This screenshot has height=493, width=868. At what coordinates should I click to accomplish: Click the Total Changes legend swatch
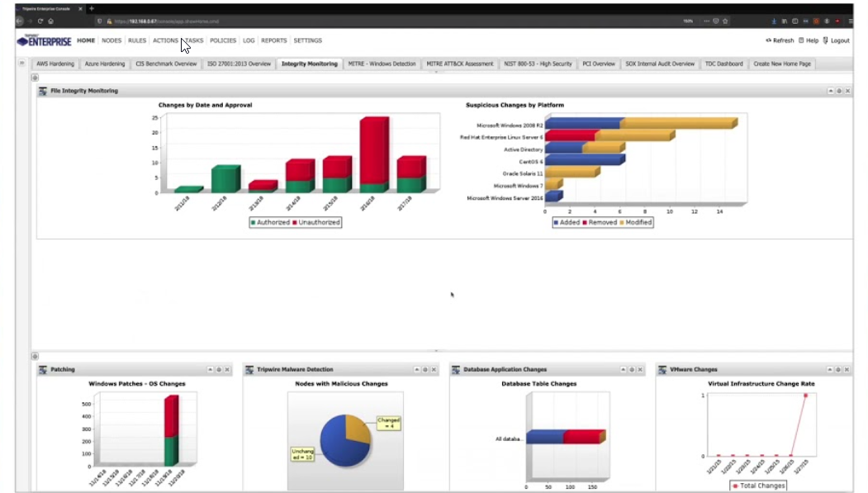[736, 486]
